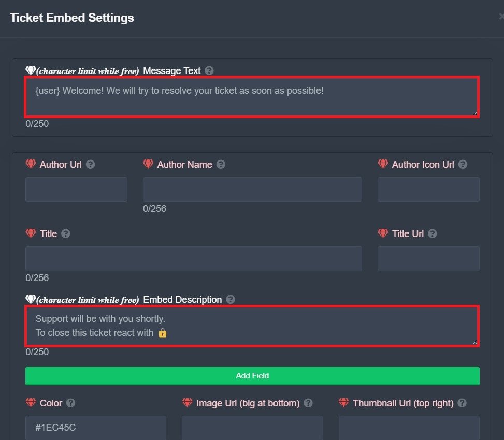This screenshot has height=440, width=504.
Task: Click help icon beside Author Url
Action: tap(91, 165)
